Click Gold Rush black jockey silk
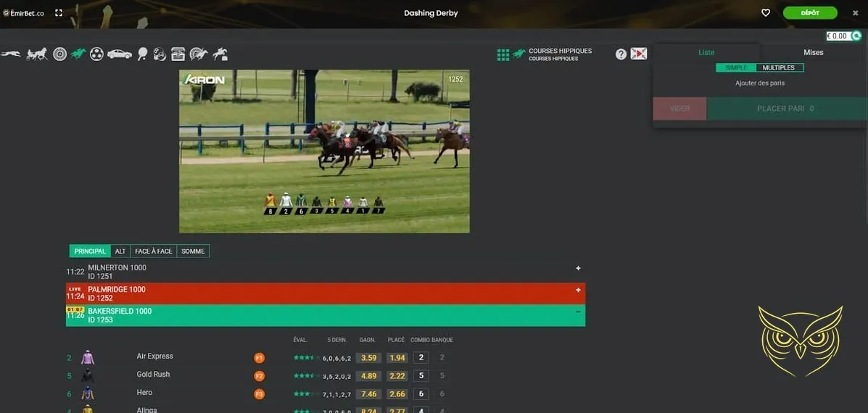 click(x=88, y=375)
